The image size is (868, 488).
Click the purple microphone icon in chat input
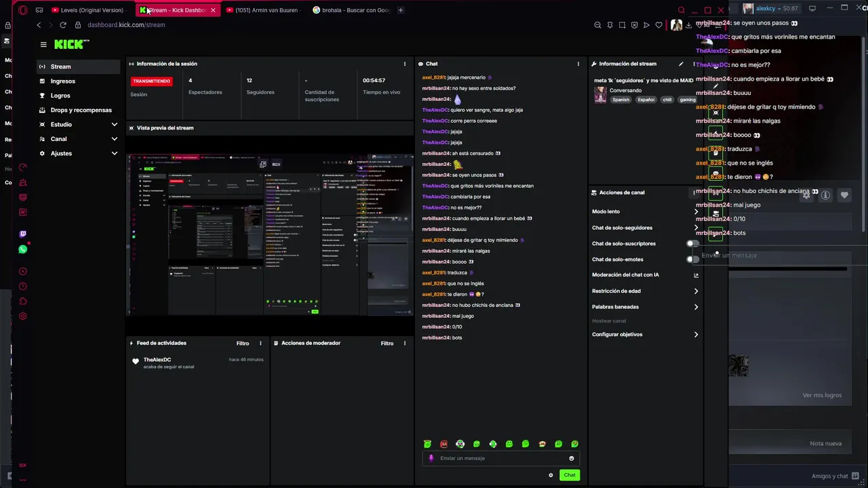click(431, 458)
